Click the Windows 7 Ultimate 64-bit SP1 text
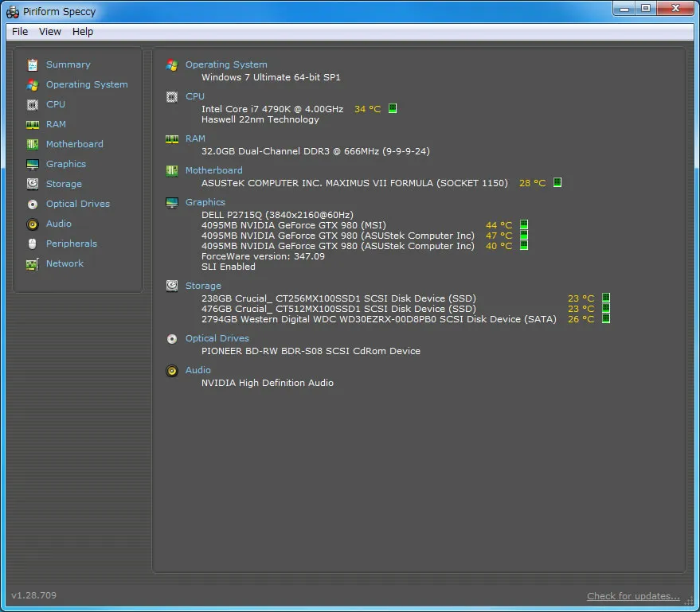Image resolution: width=700 pixels, height=612 pixels. tap(271, 77)
